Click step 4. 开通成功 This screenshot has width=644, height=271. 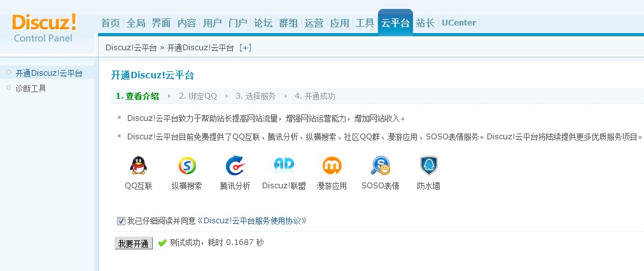[315, 96]
